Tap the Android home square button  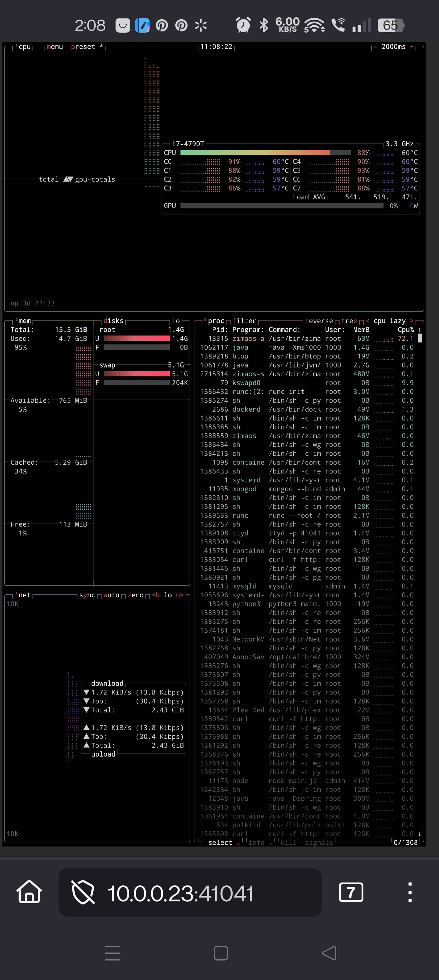point(221,953)
